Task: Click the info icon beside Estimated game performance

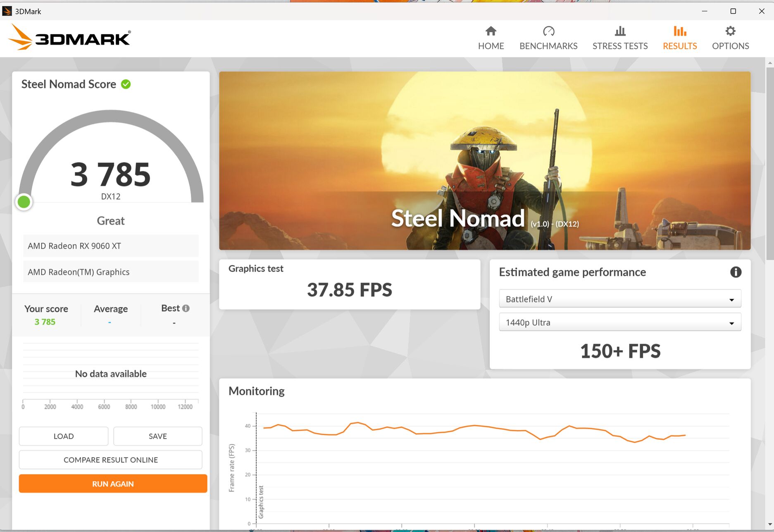Action: [736, 272]
